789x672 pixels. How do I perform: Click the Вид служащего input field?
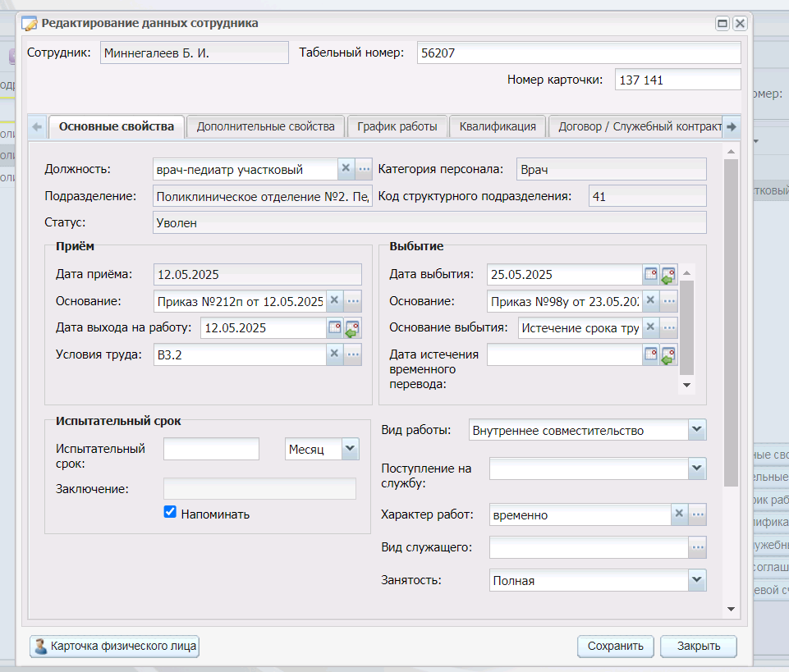click(589, 547)
